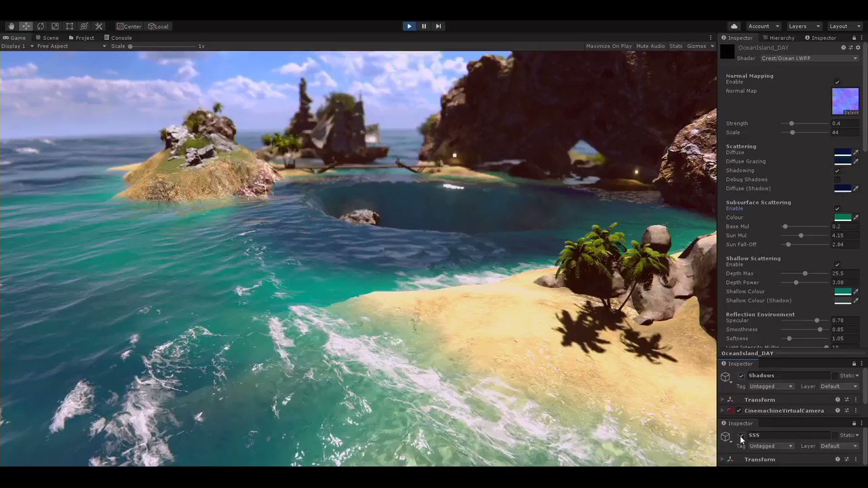This screenshot has width=868, height=488.
Task: Toggle Maximize On Play
Action: 609,46
